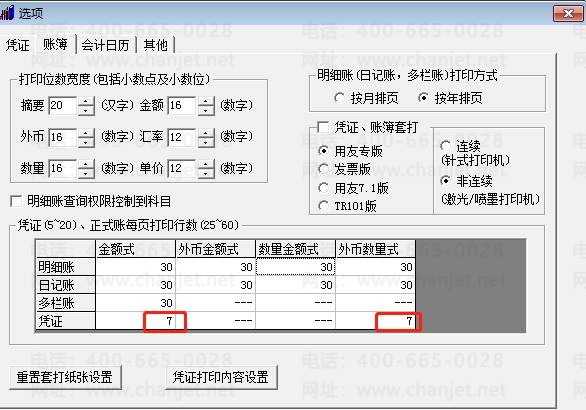The image size is (586, 410).
Task: Enable 明细账查询权限控制到科目 checkbox
Action: [16, 201]
